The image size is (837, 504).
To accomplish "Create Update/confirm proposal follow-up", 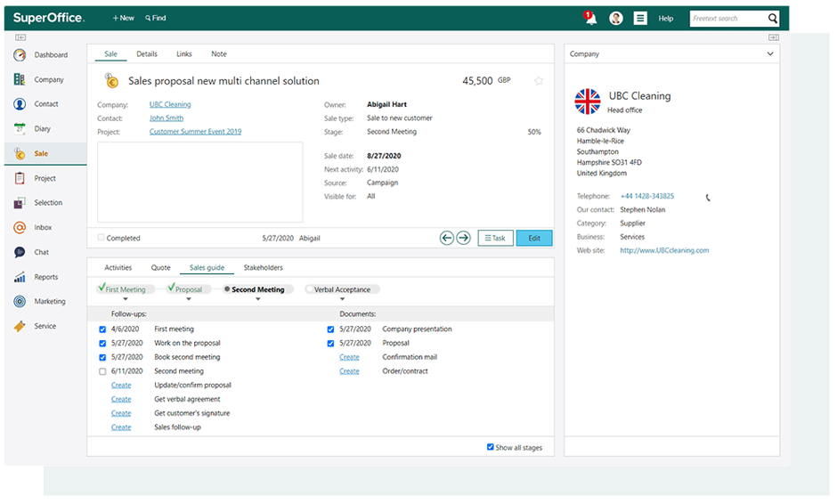I will [121, 386].
